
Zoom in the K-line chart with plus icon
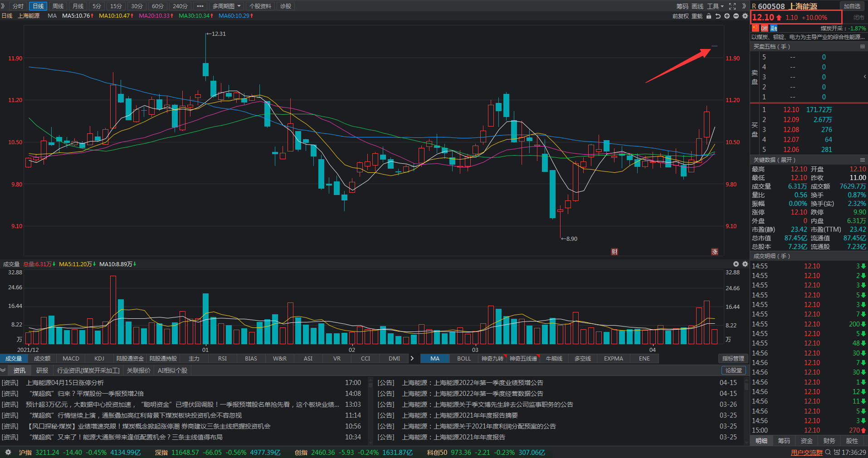coord(727,16)
